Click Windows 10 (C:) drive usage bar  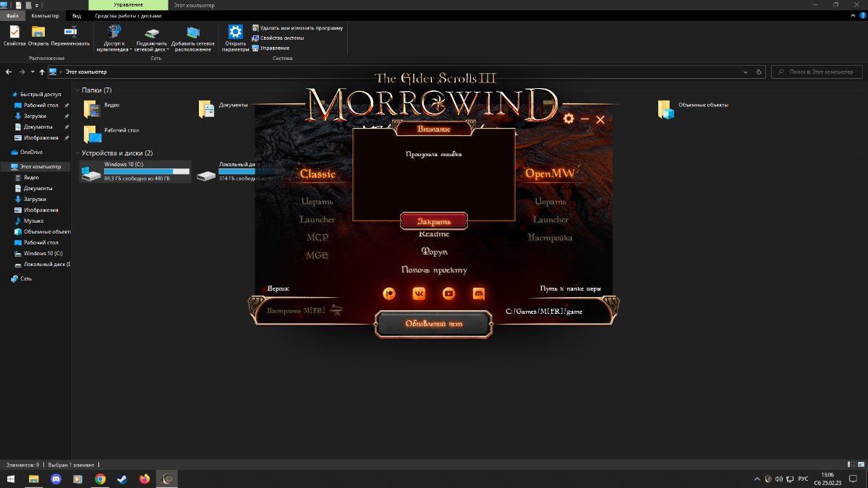click(x=147, y=171)
